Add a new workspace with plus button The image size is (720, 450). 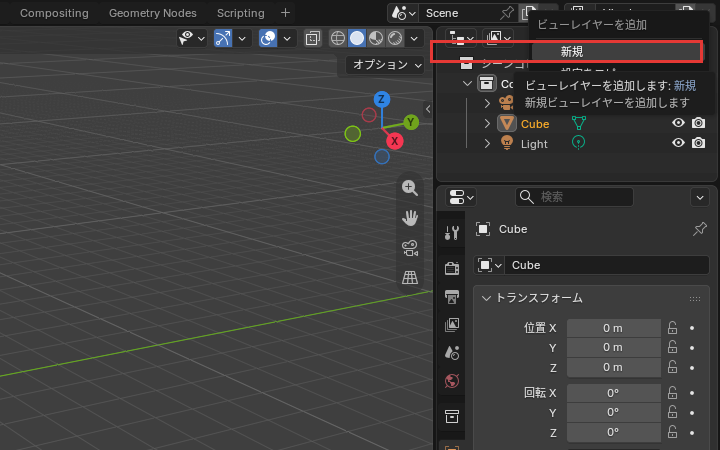pos(285,13)
